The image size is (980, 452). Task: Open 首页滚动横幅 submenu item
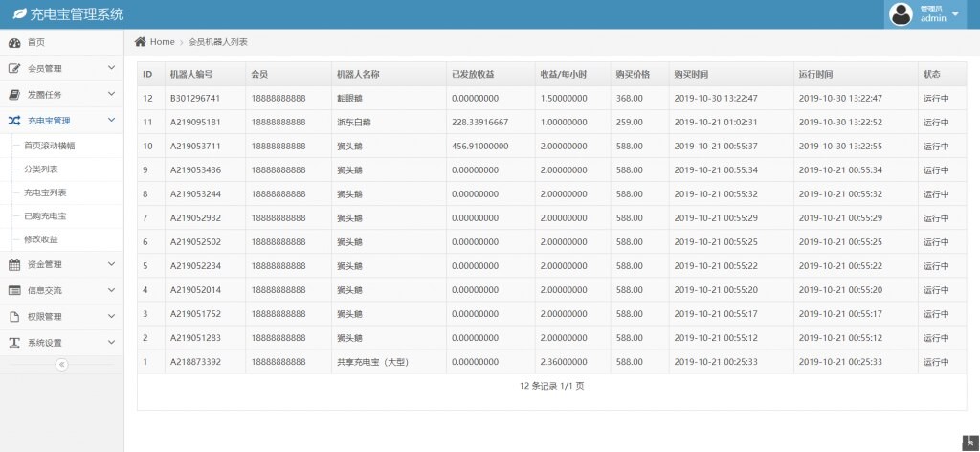[x=50, y=145]
